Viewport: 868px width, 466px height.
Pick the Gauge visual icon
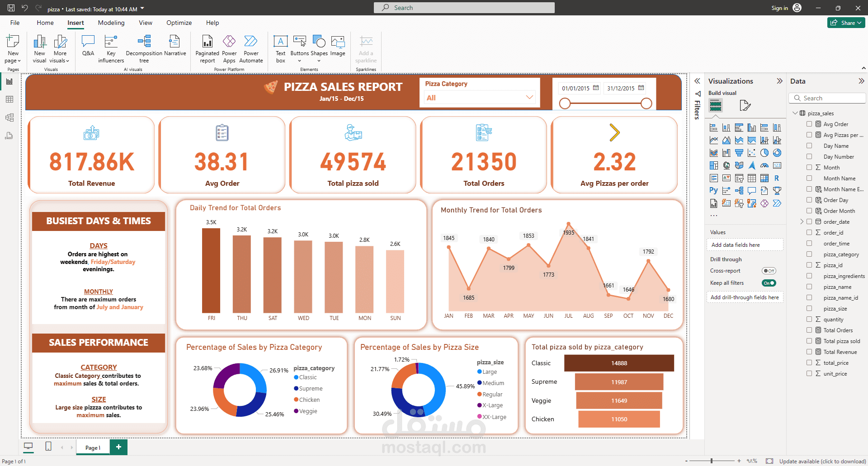(764, 165)
